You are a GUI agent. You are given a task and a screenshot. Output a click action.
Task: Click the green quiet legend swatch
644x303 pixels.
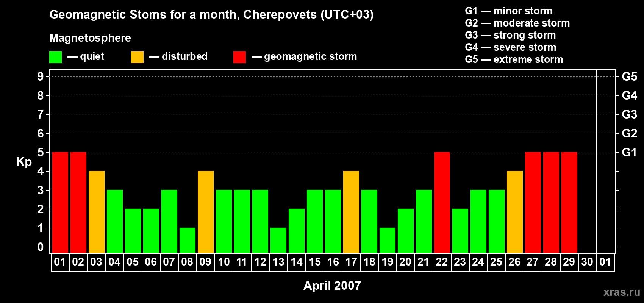[x=55, y=57]
